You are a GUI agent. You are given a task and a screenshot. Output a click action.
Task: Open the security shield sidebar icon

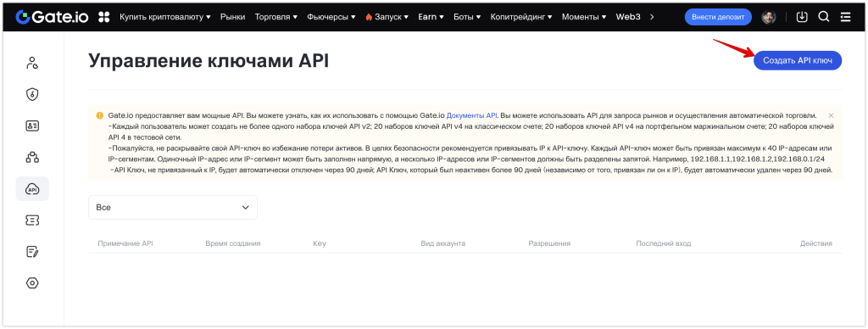[x=32, y=94]
